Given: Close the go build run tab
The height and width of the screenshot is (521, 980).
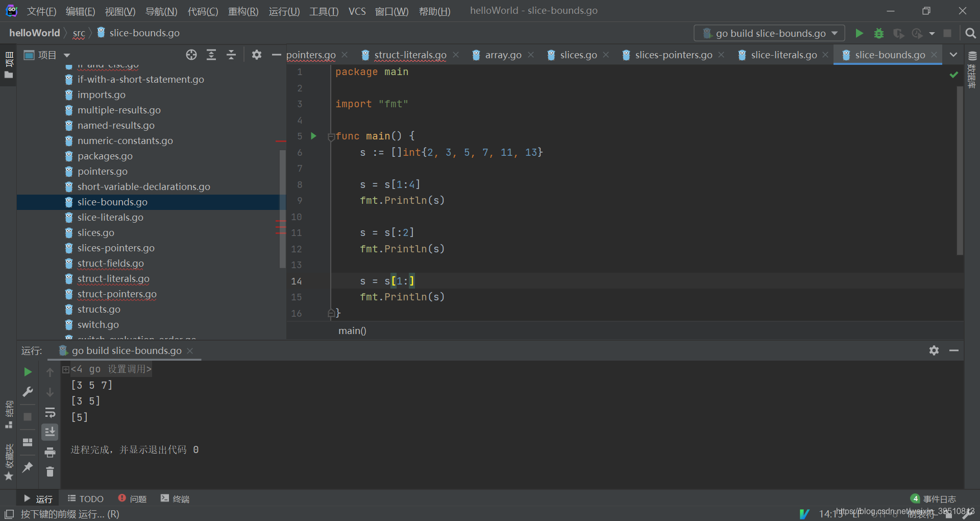Looking at the screenshot, I should 190,350.
